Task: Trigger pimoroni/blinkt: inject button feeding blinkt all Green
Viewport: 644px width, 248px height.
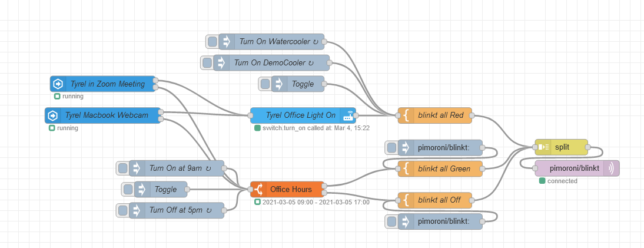Action: (x=392, y=147)
